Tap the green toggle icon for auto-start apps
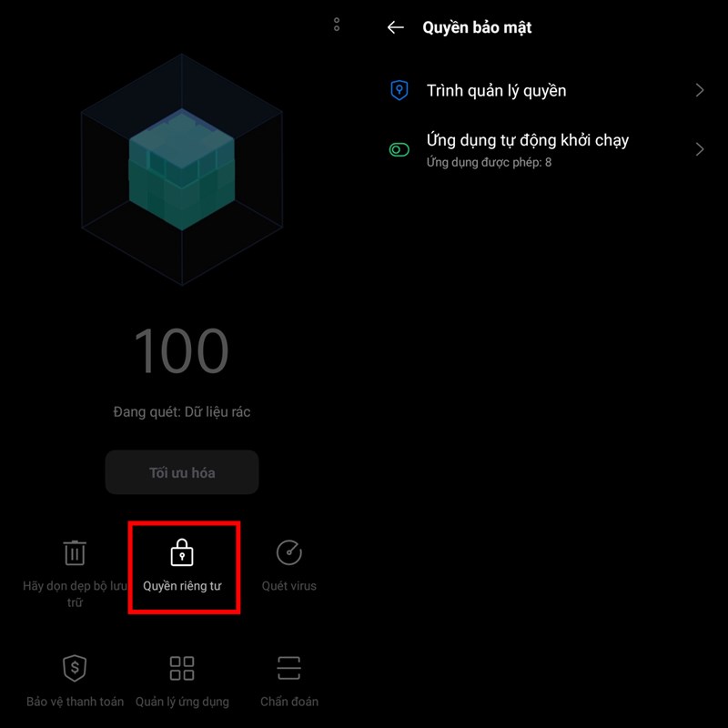Viewport: 728px width, 728px height. pos(399,149)
